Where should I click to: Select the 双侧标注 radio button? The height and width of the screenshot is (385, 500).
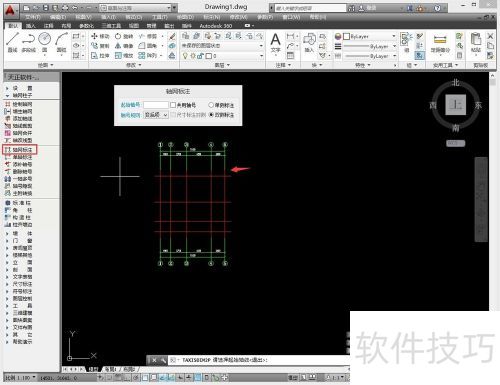(211, 115)
